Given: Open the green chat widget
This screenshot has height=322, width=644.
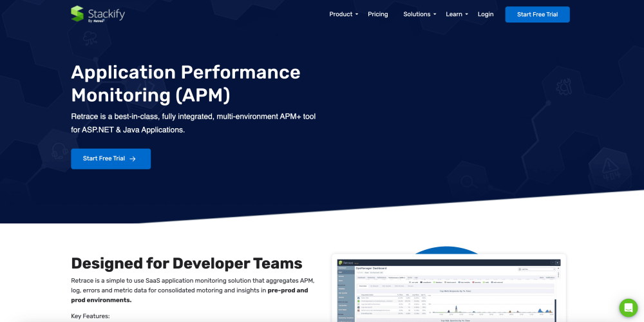Looking at the screenshot, I should [x=628, y=307].
